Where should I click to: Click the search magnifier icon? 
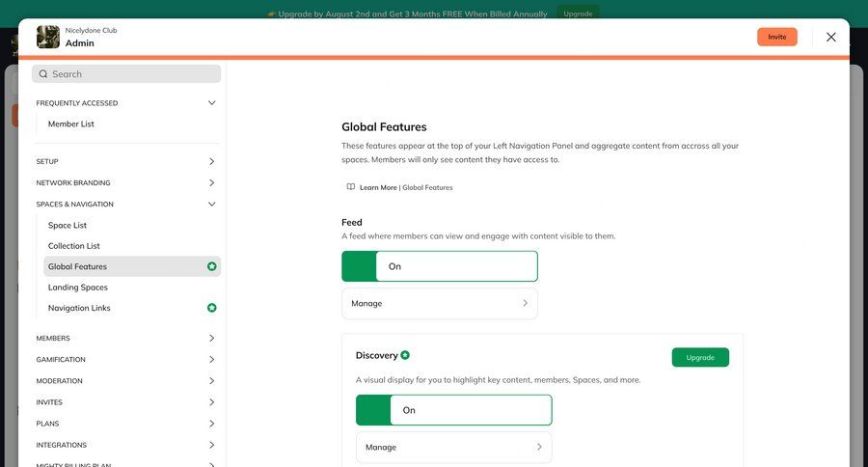pyautogui.click(x=43, y=74)
